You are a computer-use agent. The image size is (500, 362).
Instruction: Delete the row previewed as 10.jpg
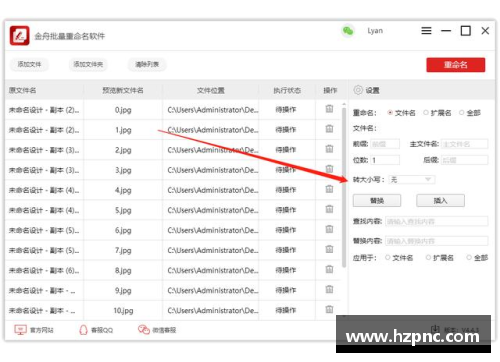point(329,310)
